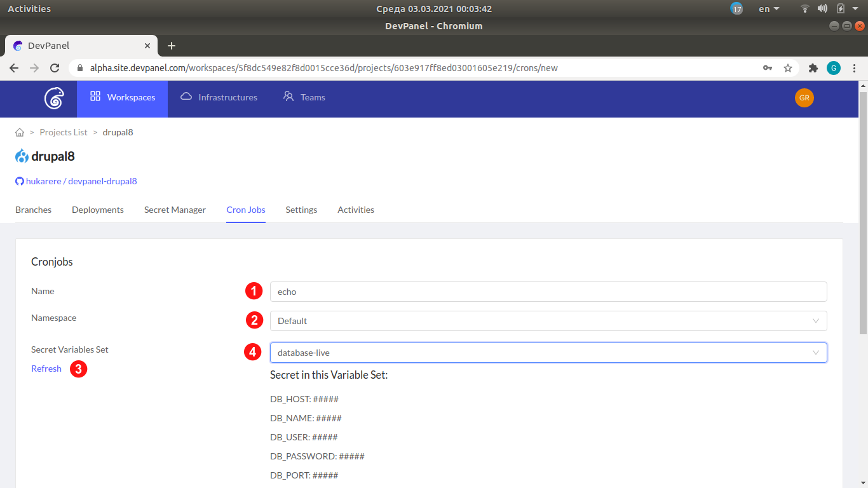This screenshot has height=488, width=868.
Task: Open Chromium three-dot menu
Action: pyautogui.click(x=855, y=68)
